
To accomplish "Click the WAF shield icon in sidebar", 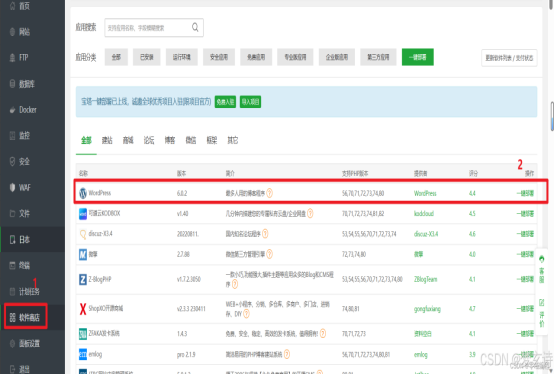I will (12, 188).
